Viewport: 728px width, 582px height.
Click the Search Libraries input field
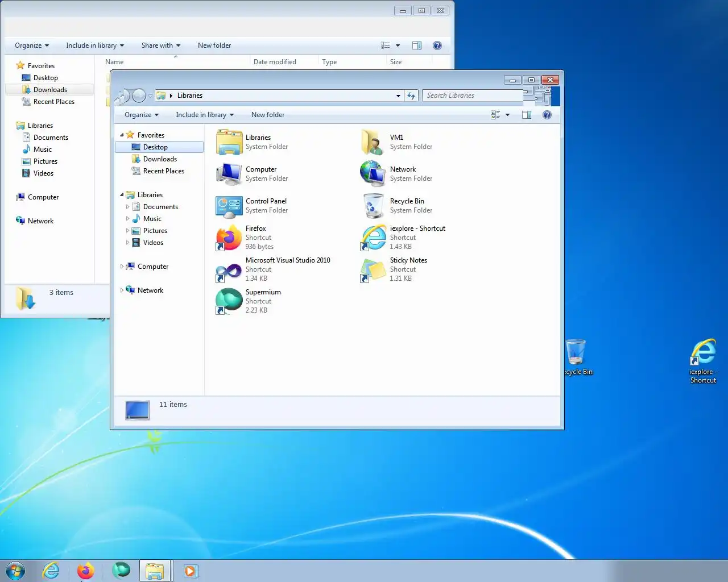(472, 95)
